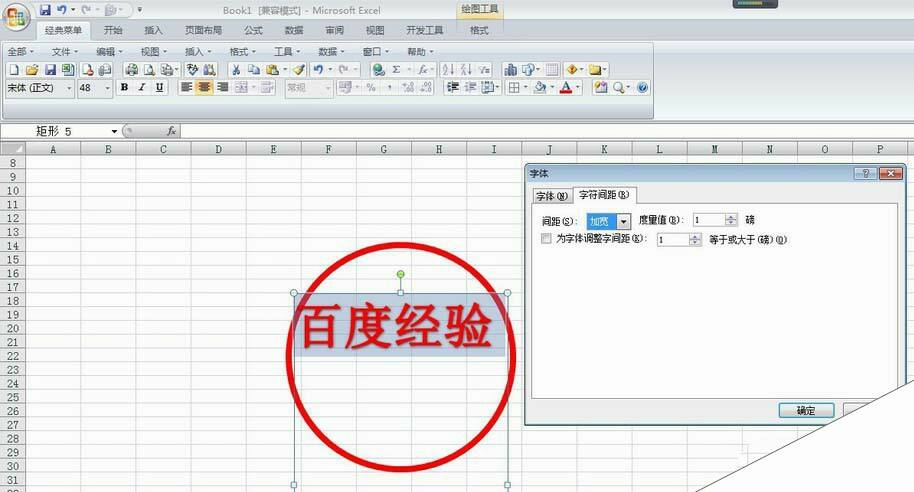Image resolution: width=914 pixels, height=492 pixels.
Task: Click the Office button logo
Action: point(16,16)
